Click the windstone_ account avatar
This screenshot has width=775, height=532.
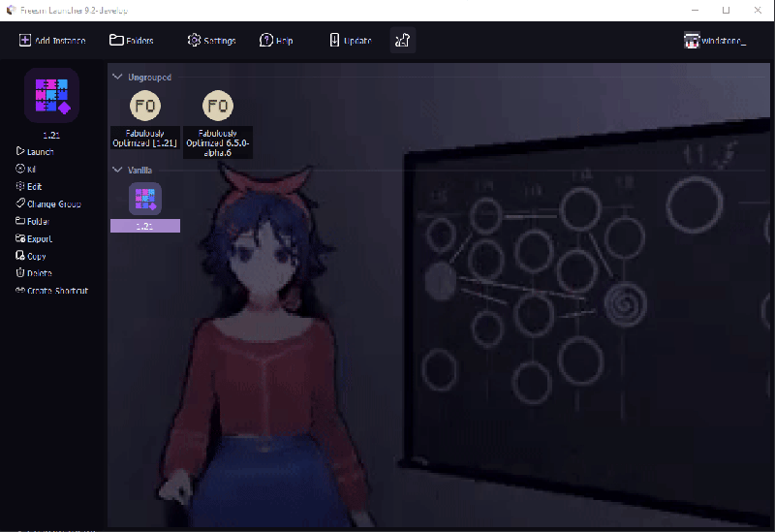tap(692, 40)
